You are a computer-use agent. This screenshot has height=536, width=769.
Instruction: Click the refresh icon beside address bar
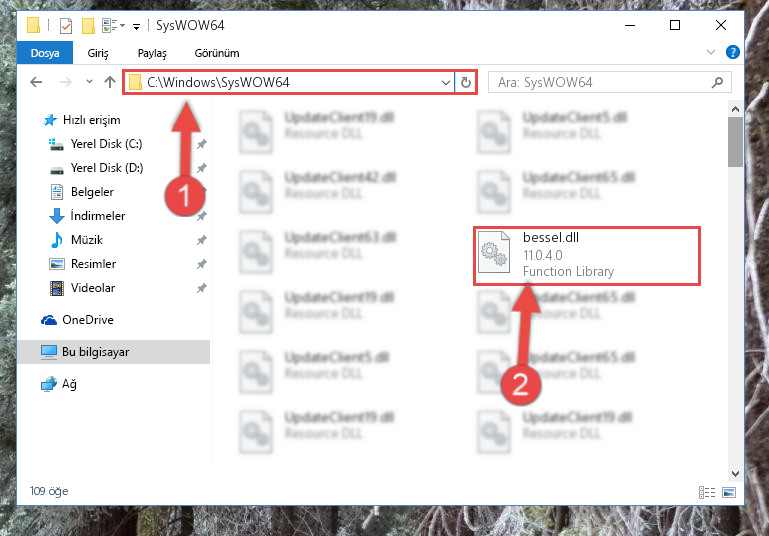(465, 82)
